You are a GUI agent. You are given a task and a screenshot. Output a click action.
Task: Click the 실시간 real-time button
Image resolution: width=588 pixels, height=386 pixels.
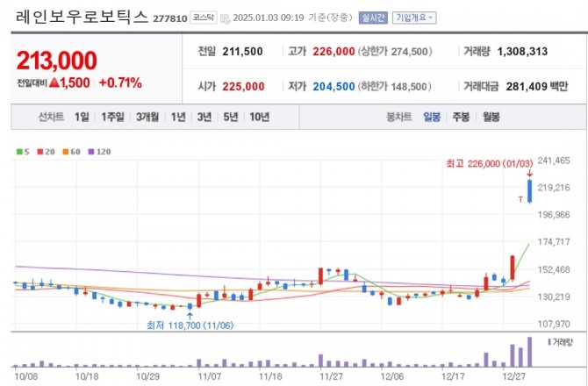coord(373,18)
